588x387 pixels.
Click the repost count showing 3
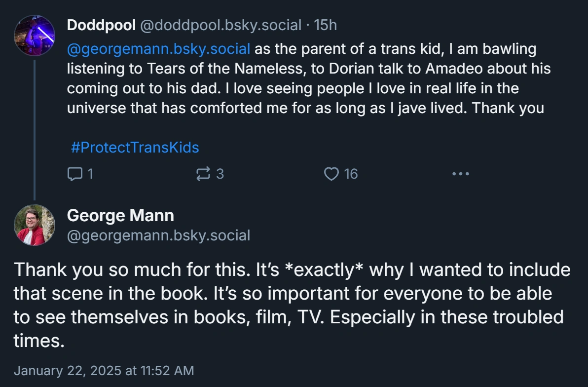220,174
